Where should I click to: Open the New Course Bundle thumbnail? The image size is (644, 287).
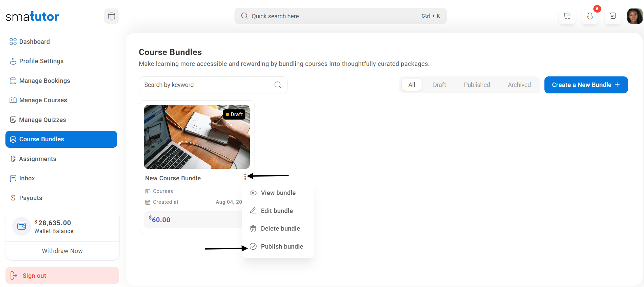point(196,137)
